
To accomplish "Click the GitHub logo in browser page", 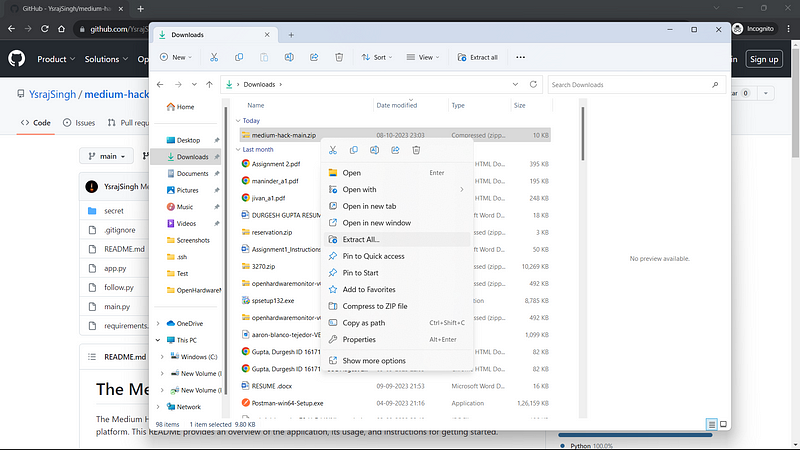I will coord(16,59).
